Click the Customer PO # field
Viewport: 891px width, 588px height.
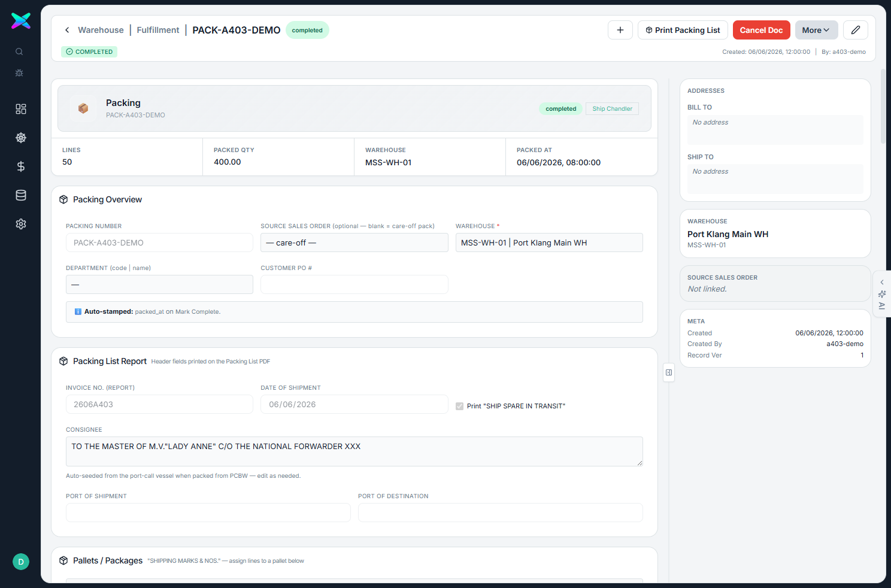click(x=354, y=284)
